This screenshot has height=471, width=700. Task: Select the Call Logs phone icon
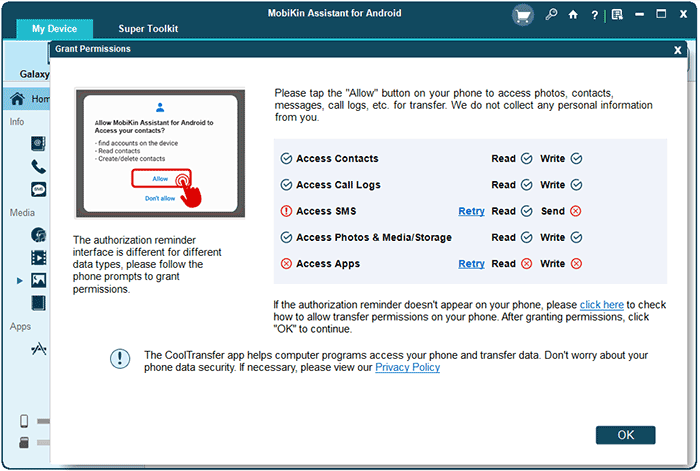pos(38,167)
